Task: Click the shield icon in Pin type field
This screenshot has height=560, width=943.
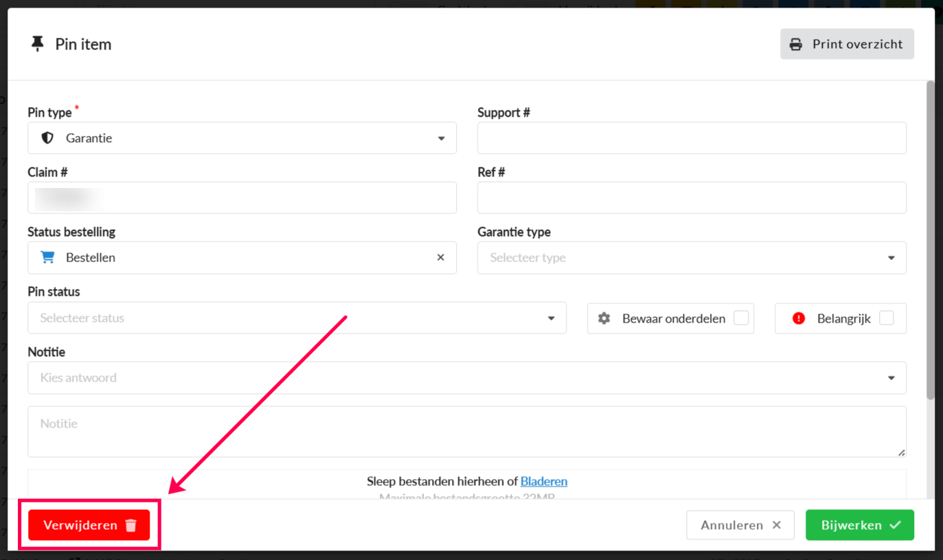Action: [47, 138]
